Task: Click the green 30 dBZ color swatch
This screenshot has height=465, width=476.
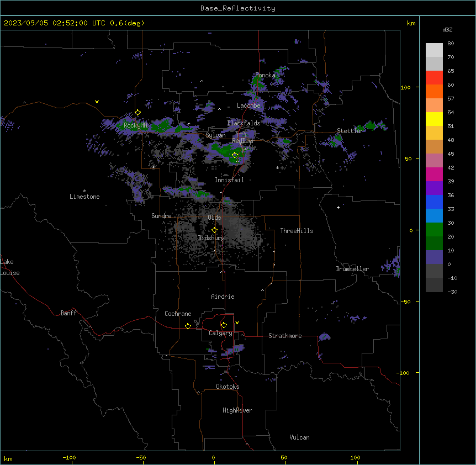Action: pos(434,230)
